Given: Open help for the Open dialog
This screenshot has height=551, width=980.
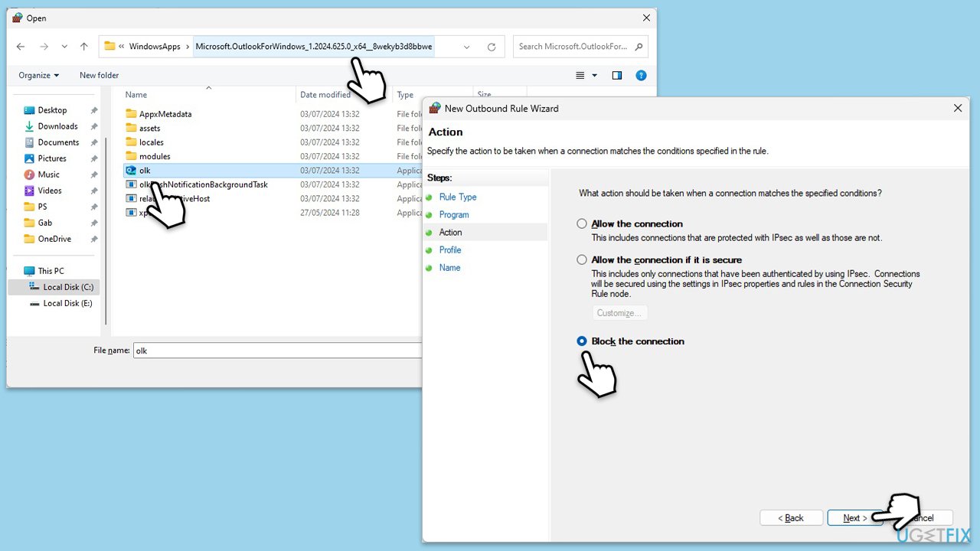Looking at the screenshot, I should point(642,75).
